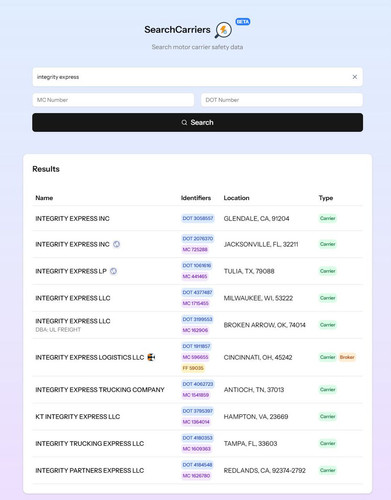
Task: Click the main carrier name search field
Action: (x=197, y=77)
